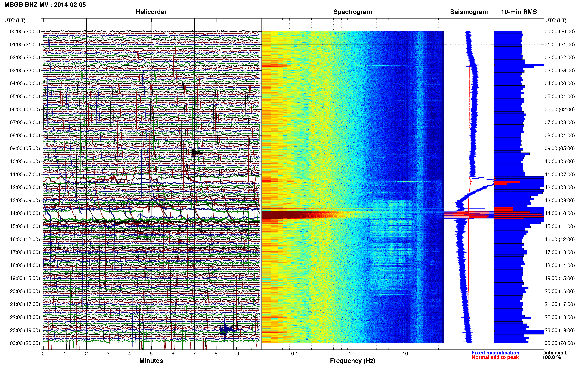Image resolution: width=588 pixels, height=368 pixels.
Task: Select the '10-min RMS' panel heading
Action: [x=519, y=12]
